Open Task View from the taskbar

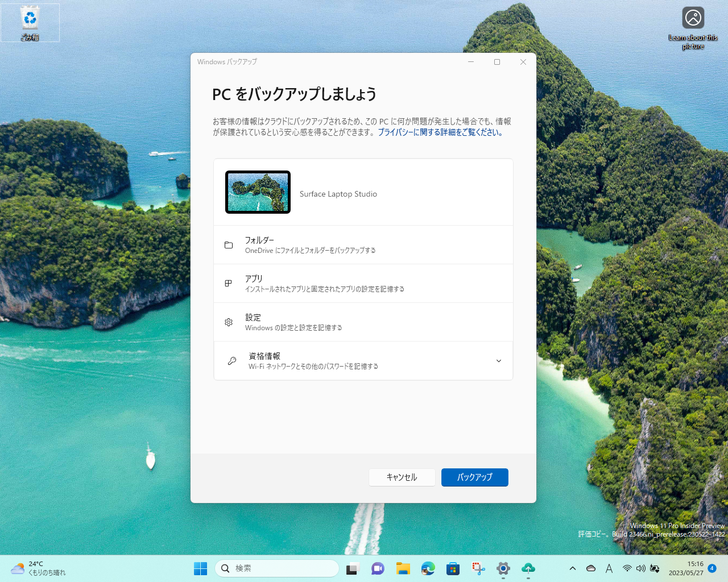click(353, 568)
